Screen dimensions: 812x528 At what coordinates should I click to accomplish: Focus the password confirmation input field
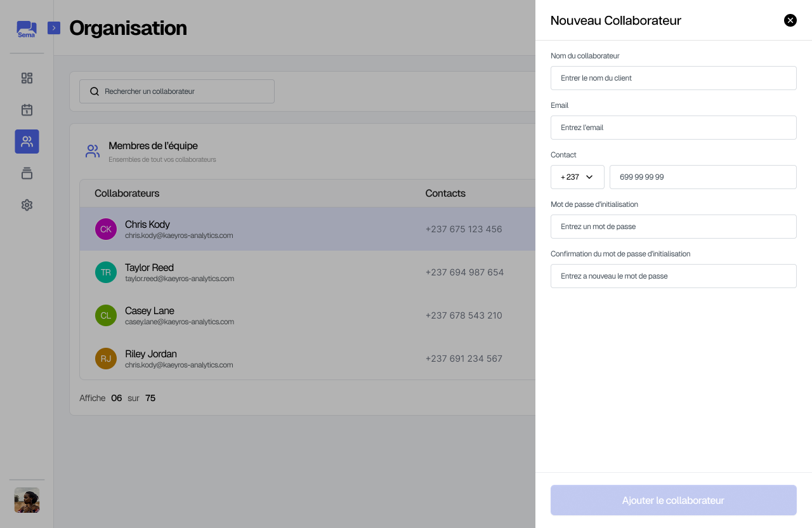click(x=673, y=276)
